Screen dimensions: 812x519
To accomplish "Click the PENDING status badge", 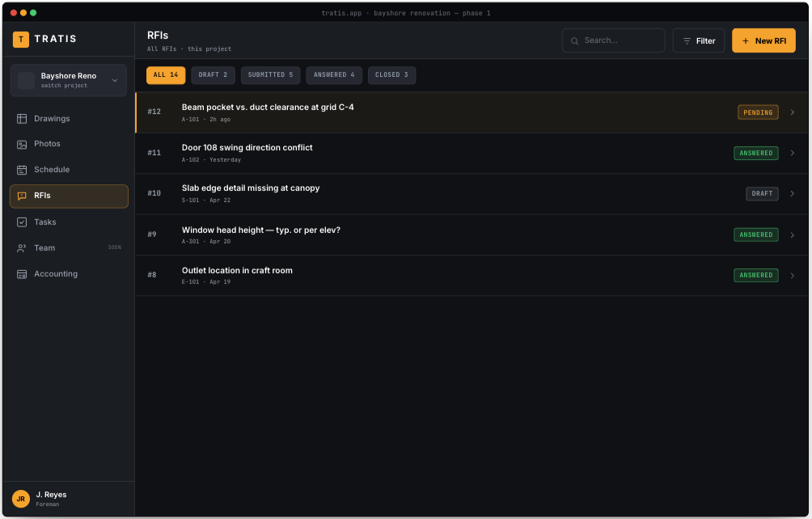I will coord(758,112).
